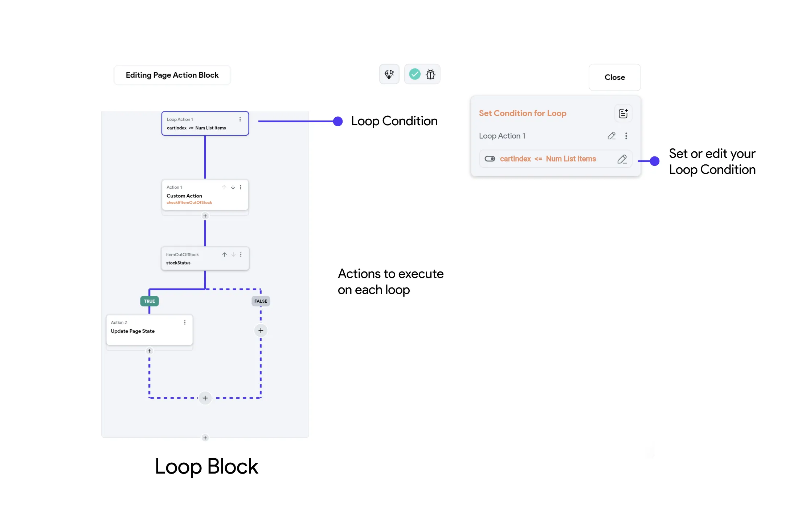Open the debug bug icon
This screenshot has width=806, height=532.
coord(430,74)
